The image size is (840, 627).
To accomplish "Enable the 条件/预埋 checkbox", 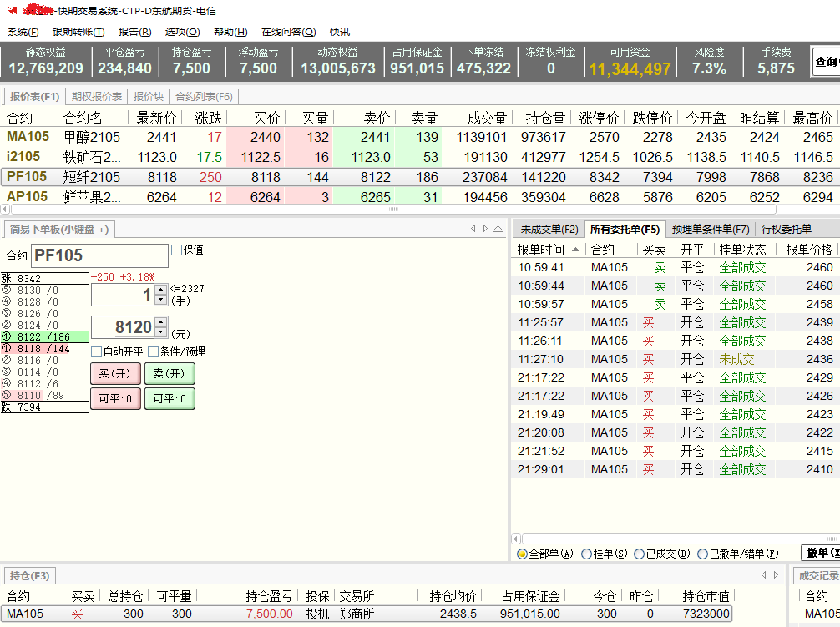I will [x=153, y=351].
